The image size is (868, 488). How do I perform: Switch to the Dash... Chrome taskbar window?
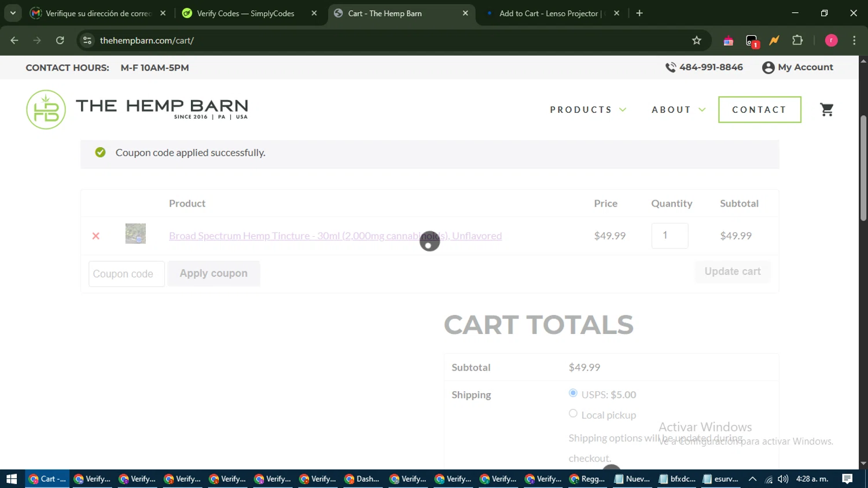(x=362, y=479)
